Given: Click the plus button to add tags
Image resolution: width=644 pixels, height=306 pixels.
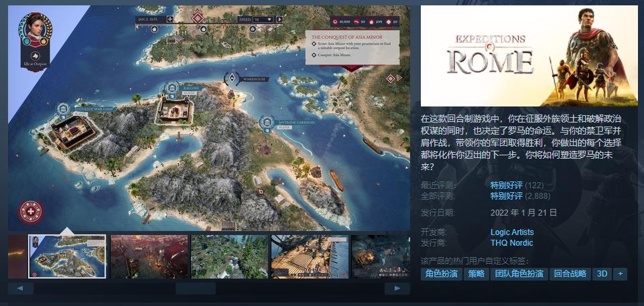Looking at the screenshot, I should 620,274.
